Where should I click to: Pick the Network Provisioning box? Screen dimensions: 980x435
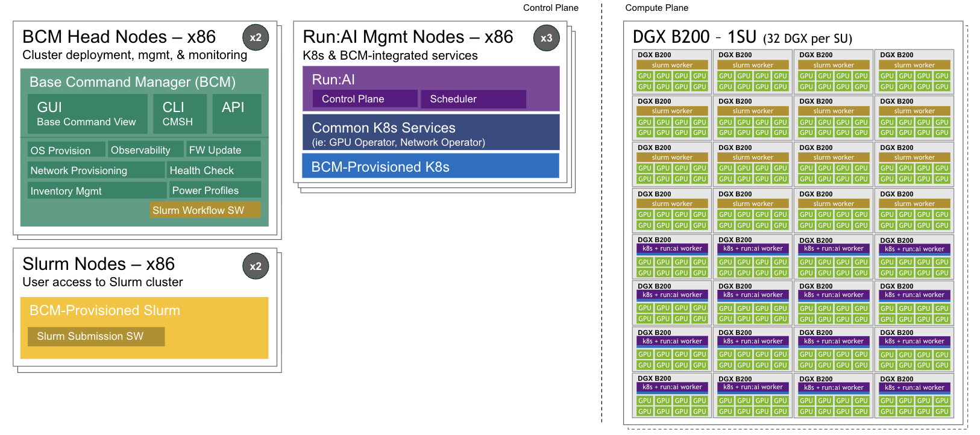[96, 171]
